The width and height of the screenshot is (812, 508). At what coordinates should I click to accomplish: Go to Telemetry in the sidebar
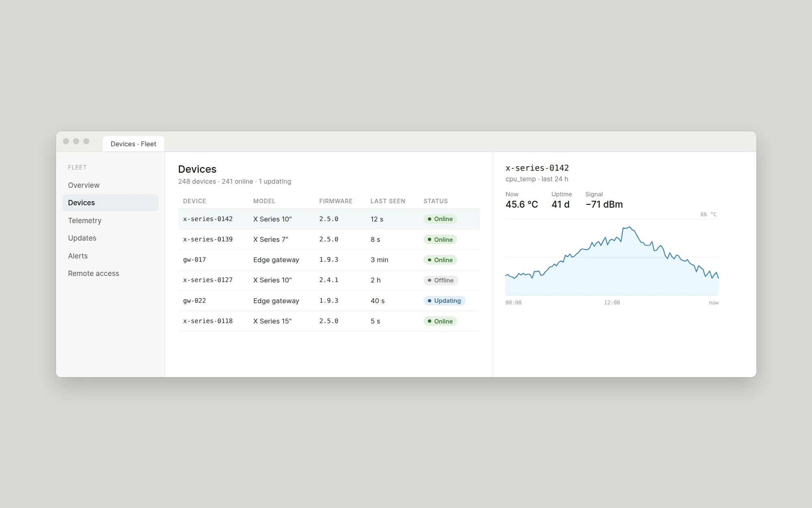110,220
